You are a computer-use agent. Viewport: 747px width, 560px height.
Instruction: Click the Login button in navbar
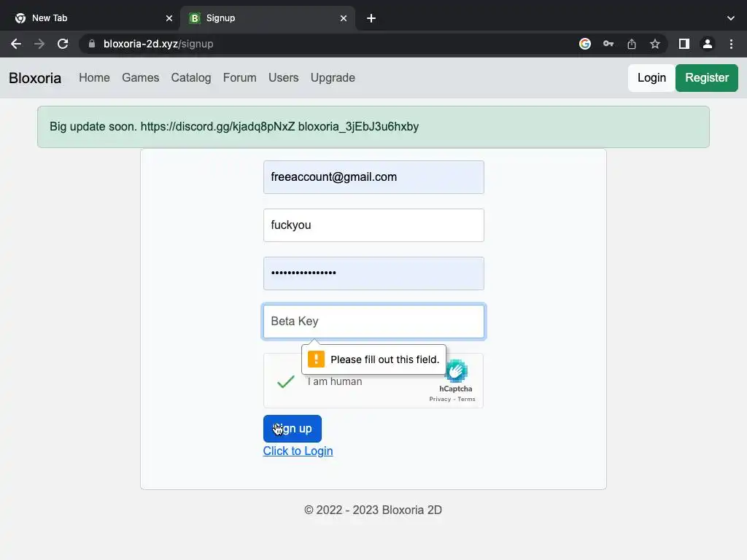point(651,78)
